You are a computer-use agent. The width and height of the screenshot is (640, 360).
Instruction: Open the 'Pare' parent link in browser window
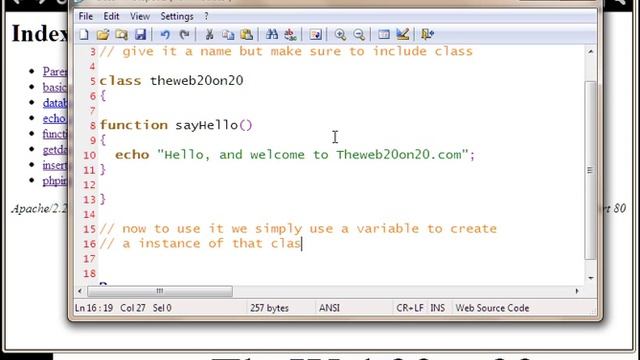coord(55,71)
